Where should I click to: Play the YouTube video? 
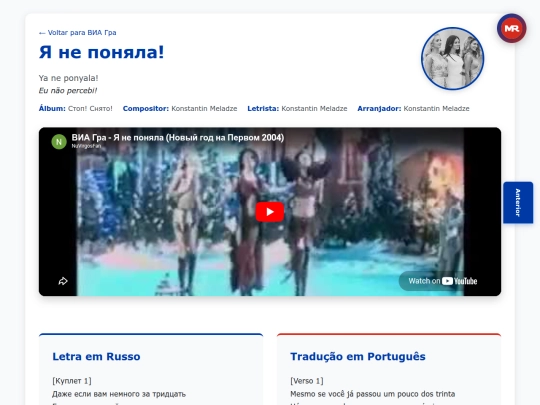point(270,212)
